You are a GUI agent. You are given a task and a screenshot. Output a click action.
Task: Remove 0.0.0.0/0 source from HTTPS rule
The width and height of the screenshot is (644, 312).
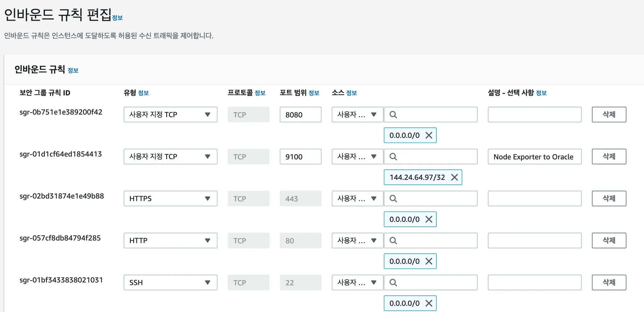tap(429, 219)
